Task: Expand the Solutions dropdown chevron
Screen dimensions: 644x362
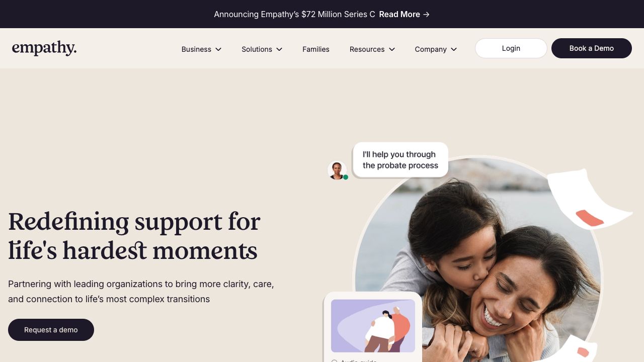Action: pos(279,49)
